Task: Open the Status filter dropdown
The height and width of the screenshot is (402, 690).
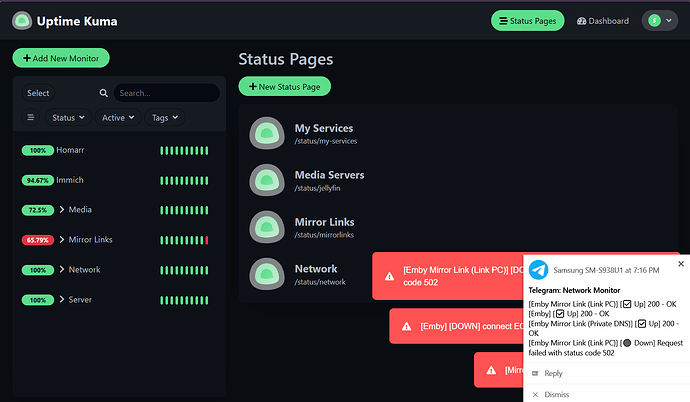Action: (69, 118)
